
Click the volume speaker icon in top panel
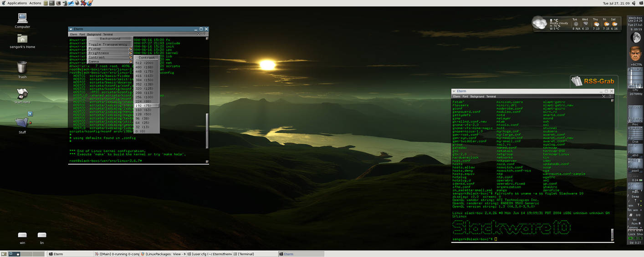tap(634, 3)
